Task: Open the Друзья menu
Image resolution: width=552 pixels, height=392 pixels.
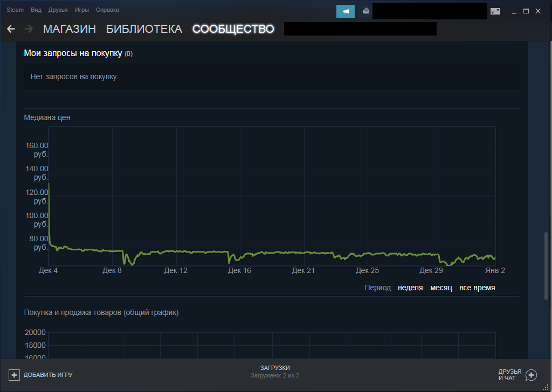Action: tap(58, 10)
